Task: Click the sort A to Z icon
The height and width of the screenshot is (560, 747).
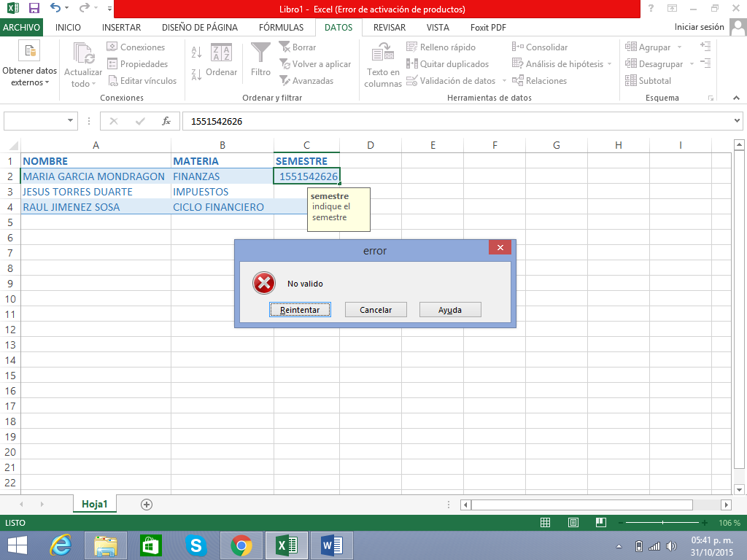Action: tap(196, 52)
